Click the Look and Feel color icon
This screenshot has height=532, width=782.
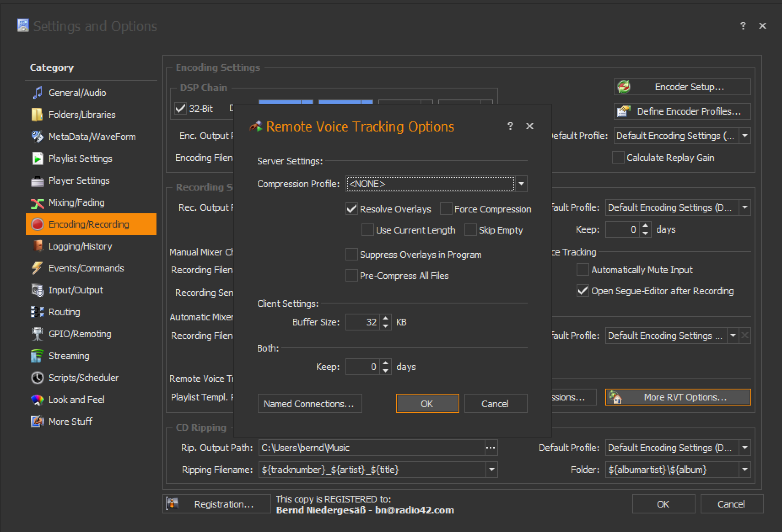[x=38, y=400]
